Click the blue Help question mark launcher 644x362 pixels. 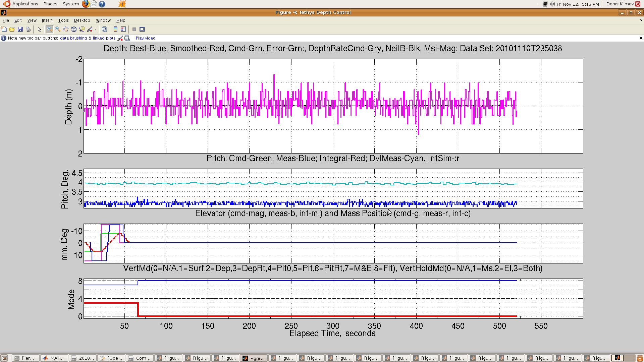coord(102,4)
